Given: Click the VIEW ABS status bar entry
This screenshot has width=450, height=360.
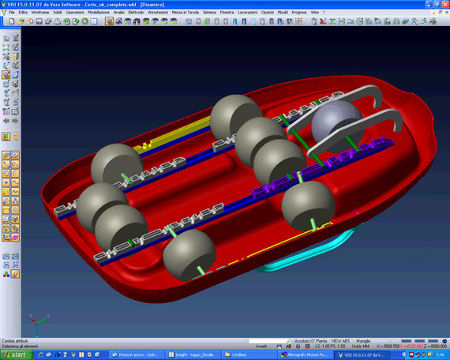Looking at the screenshot, I should pos(340,341).
